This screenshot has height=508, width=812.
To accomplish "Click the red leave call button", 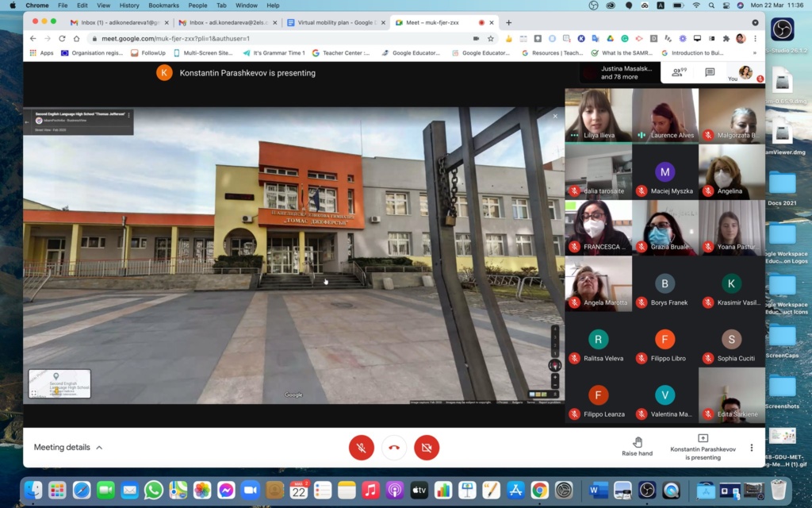I will click(x=394, y=448).
